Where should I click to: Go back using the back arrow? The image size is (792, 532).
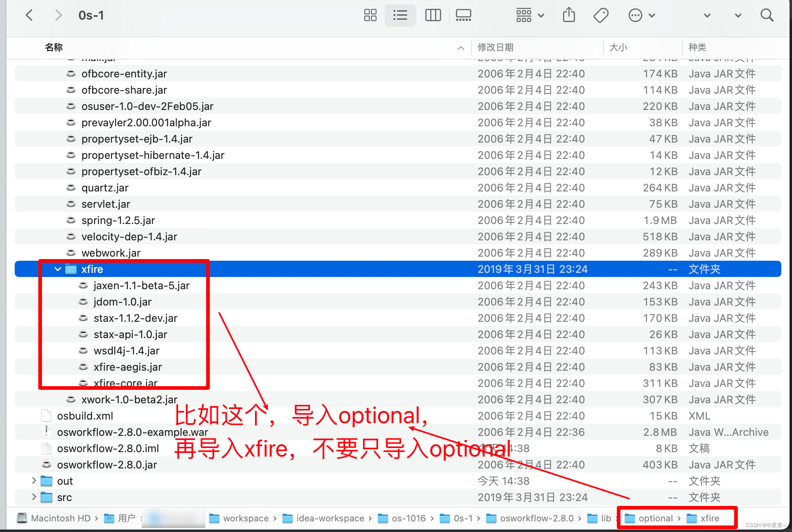[x=29, y=15]
